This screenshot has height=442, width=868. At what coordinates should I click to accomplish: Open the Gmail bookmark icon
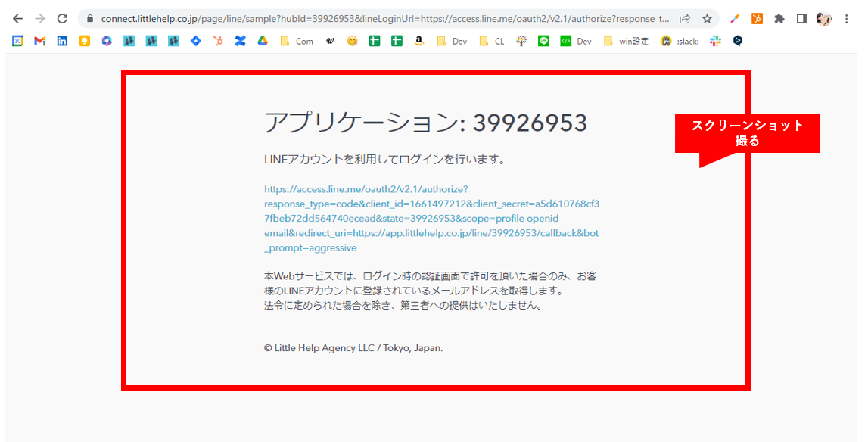(x=40, y=42)
